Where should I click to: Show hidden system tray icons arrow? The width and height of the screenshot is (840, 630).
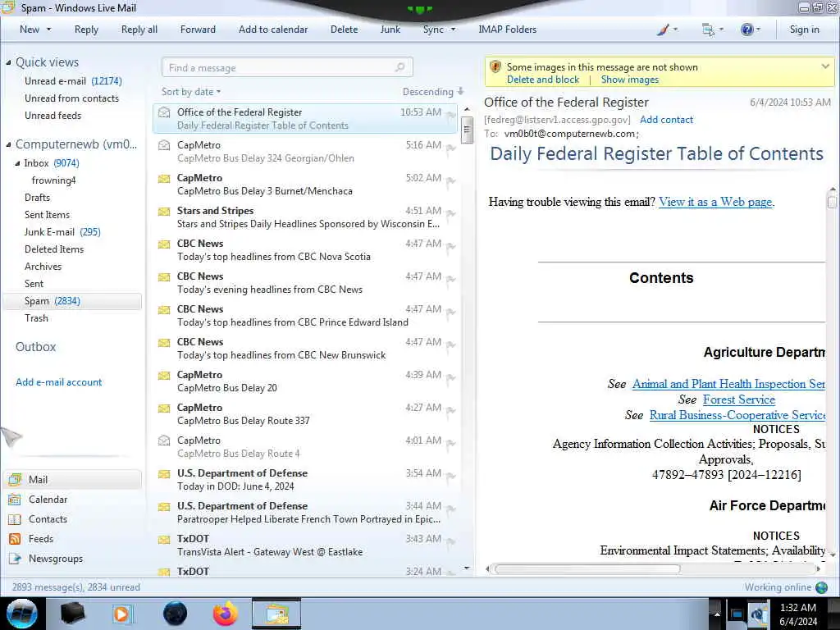point(716,614)
